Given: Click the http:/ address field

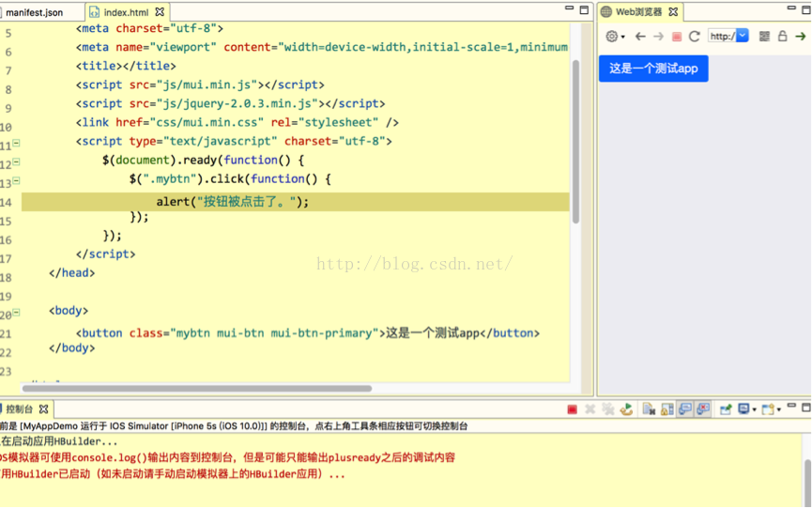Looking at the screenshot, I should click(x=722, y=36).
